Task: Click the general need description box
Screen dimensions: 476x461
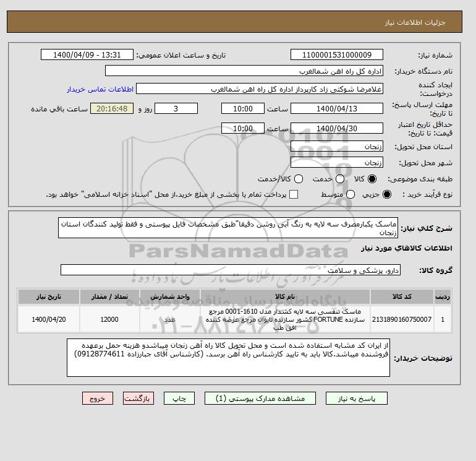Action: tap(228, 228)
